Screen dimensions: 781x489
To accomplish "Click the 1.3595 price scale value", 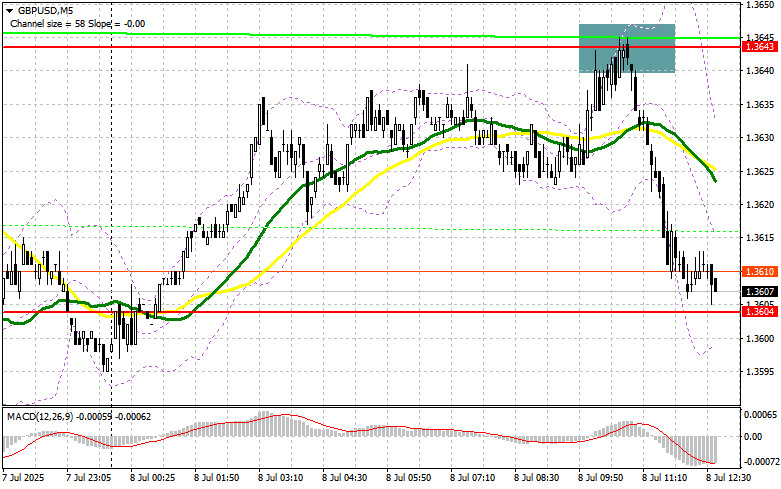I will [x=760, y=372].
